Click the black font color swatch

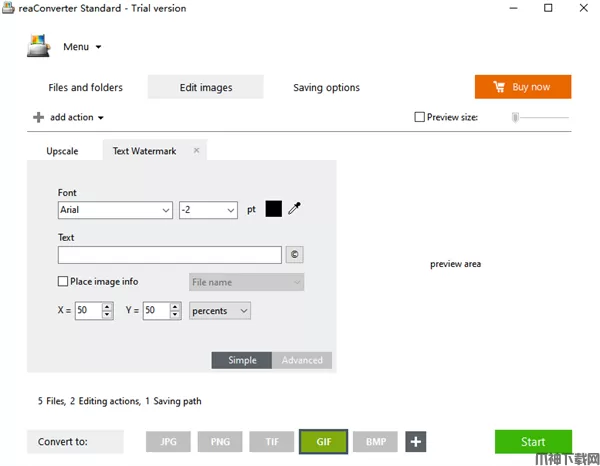coord(273,209)
